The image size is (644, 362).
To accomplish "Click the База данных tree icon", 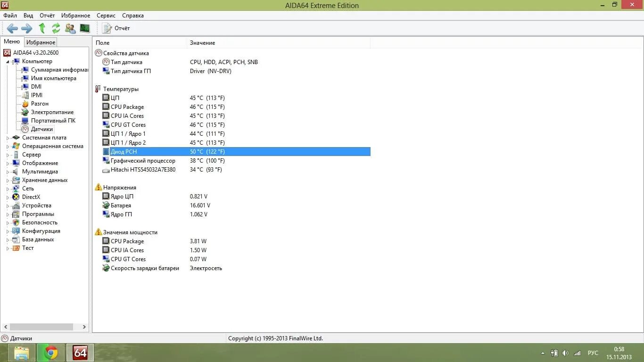I will pos(16,239).
